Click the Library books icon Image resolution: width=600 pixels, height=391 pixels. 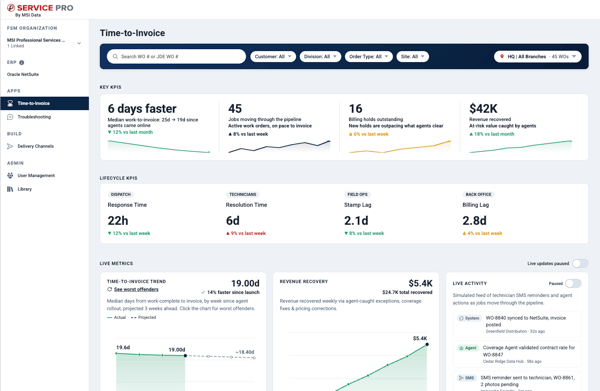[x=10, y=189]
